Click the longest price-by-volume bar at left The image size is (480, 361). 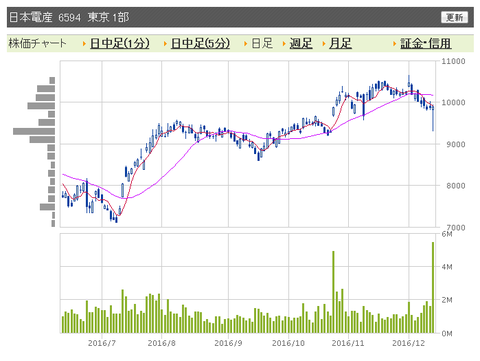click(34, 131)
